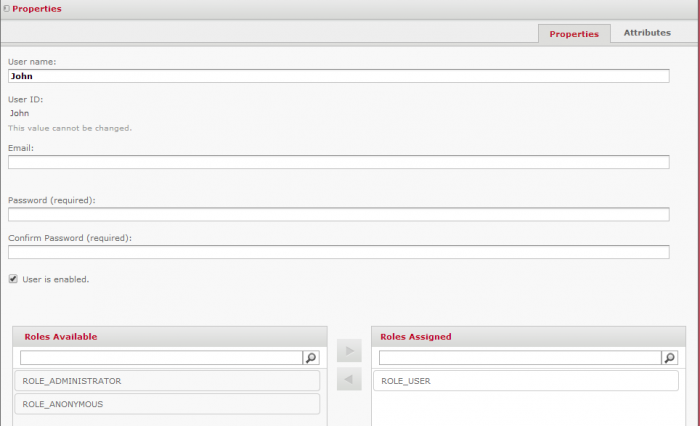Switch to the Attributes tab
The image size is (700, 426).
647,33
